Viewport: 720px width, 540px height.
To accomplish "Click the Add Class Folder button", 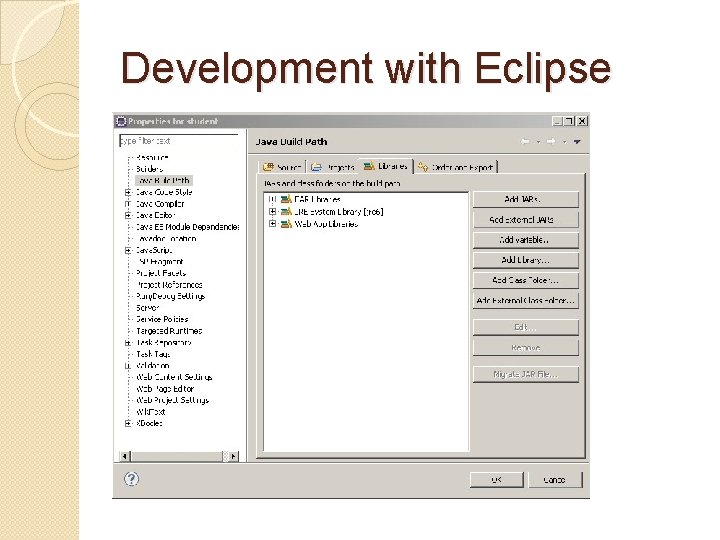I will pos(526,280).
